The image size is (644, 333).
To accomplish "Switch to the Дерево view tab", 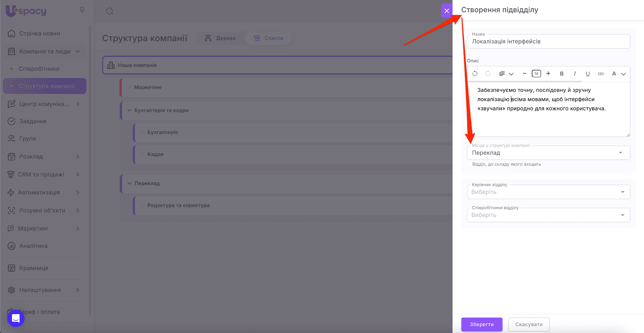I will [220, 38].
